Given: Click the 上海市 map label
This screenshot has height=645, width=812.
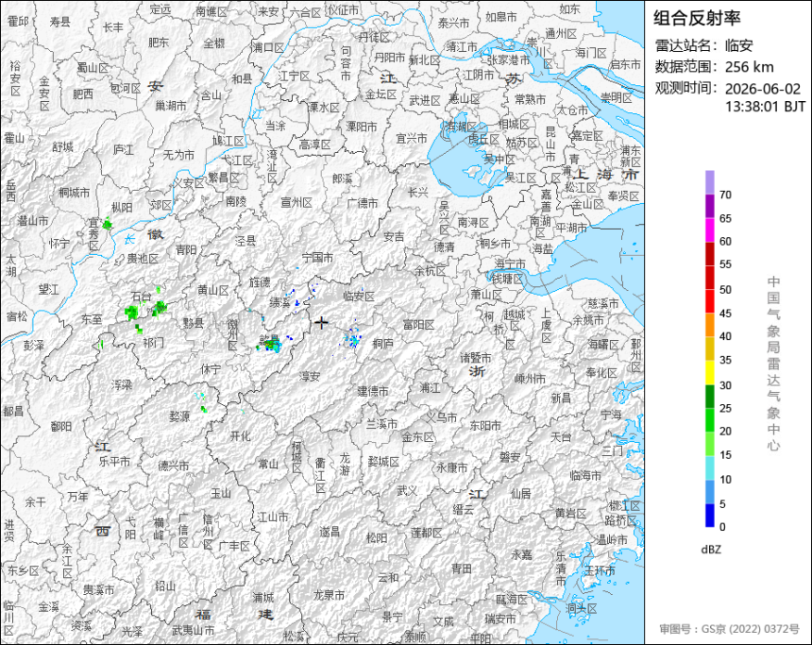Looking at the screenshot, I should (605, 175).
